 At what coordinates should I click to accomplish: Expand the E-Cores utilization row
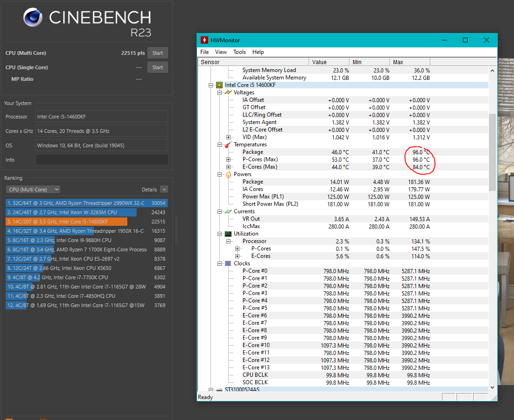(x=237, y=256)
